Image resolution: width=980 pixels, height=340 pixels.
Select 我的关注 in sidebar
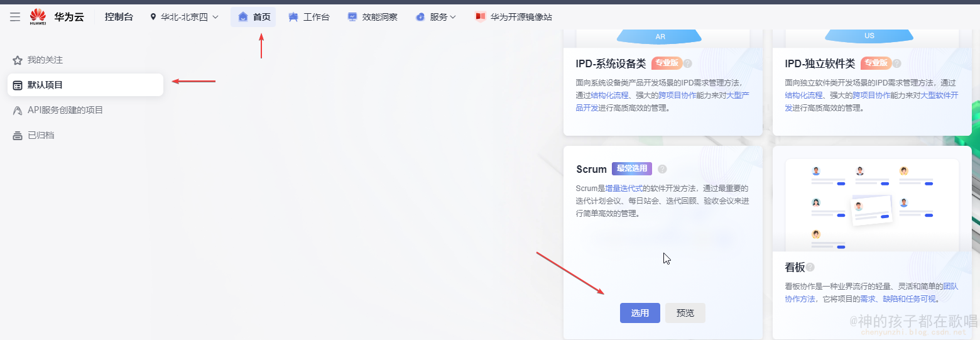point(85,60)
